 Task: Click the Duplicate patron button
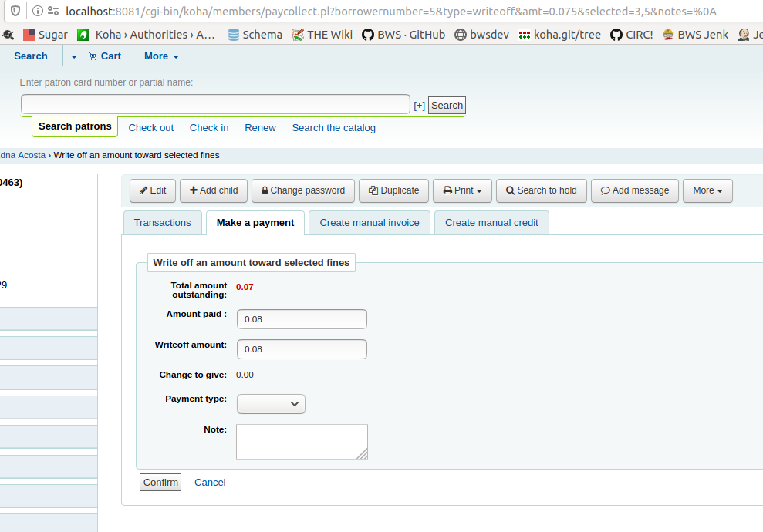pyautogui.click(x=393, y=190)
